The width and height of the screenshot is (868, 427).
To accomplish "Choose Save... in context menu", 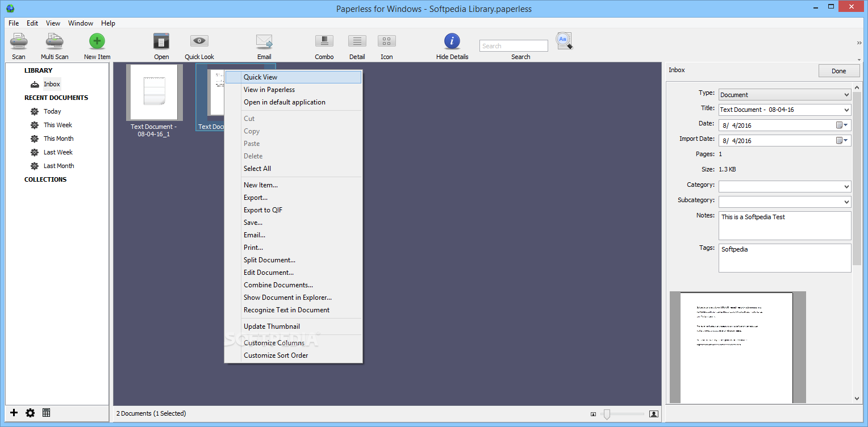I will pos(294,223).
